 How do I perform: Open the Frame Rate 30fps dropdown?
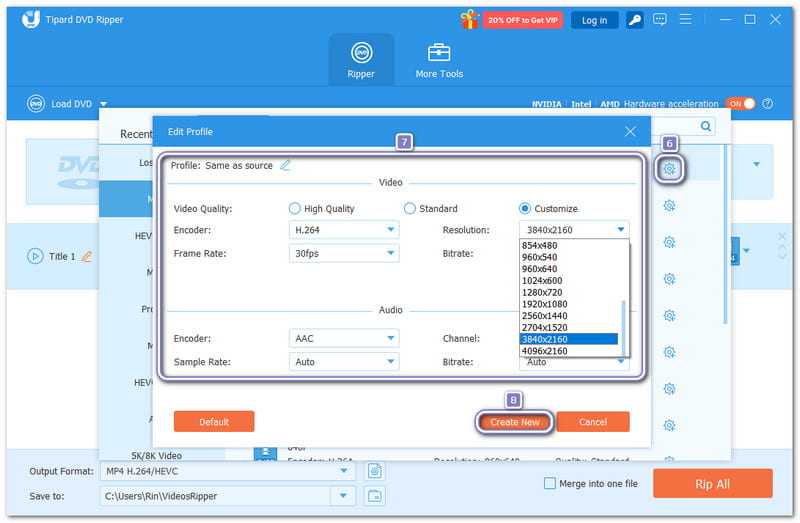point(342,254)
